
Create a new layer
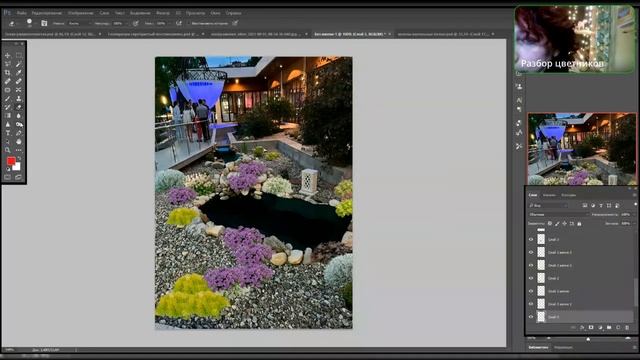click(618, 327)
